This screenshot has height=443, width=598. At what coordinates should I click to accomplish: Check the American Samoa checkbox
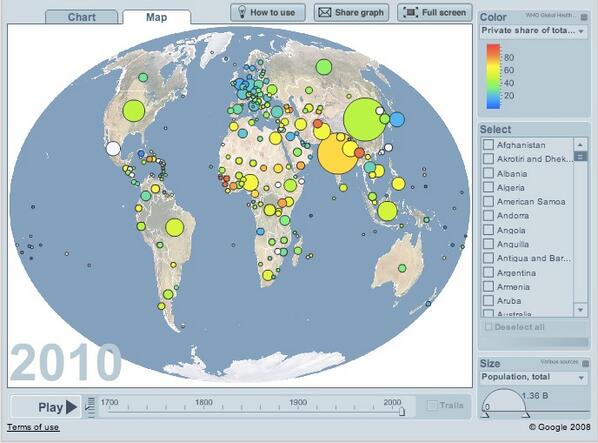pos(488,201)
